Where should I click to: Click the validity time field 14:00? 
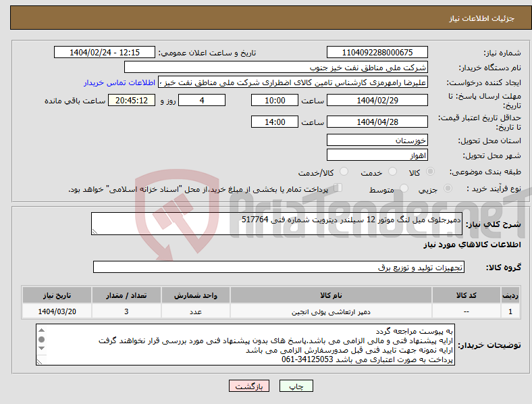[275, 122]
